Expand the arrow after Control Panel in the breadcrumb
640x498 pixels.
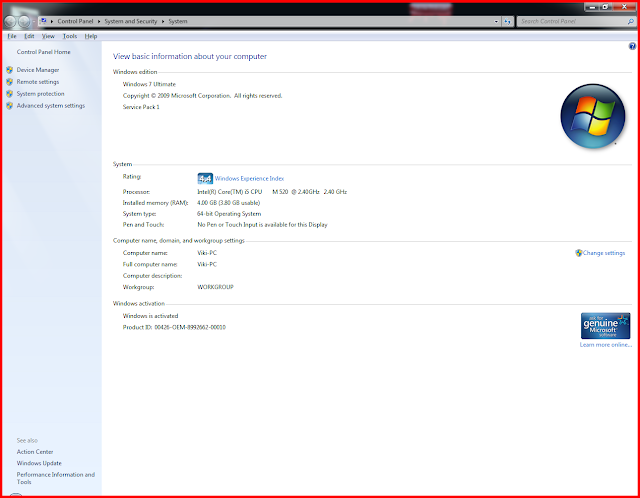(99, 21)
